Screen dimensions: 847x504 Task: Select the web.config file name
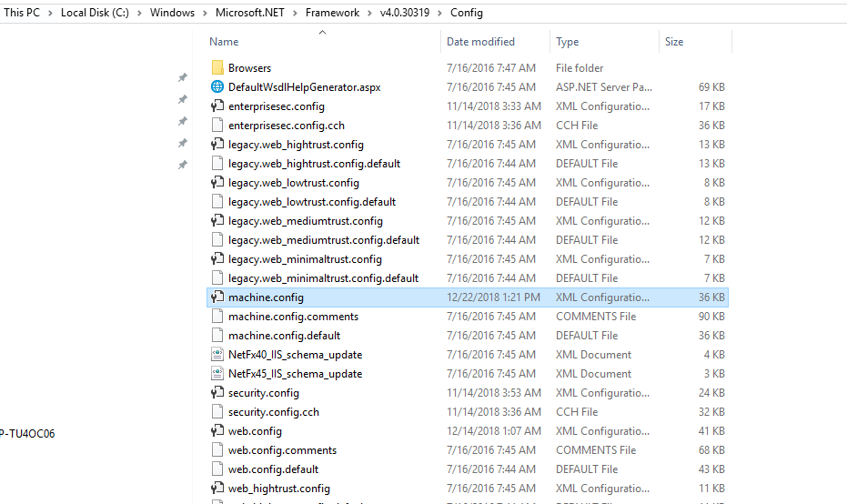(255, 431)
